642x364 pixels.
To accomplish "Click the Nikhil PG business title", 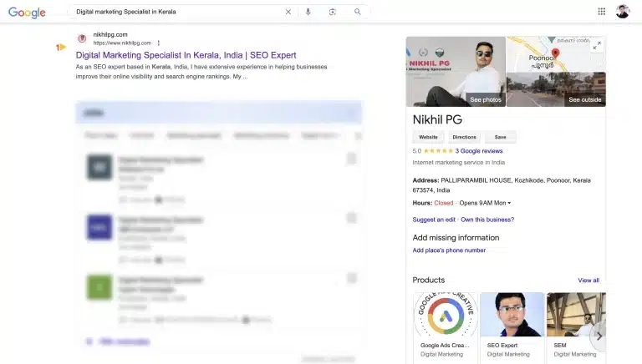I will (x=437, y=119).
